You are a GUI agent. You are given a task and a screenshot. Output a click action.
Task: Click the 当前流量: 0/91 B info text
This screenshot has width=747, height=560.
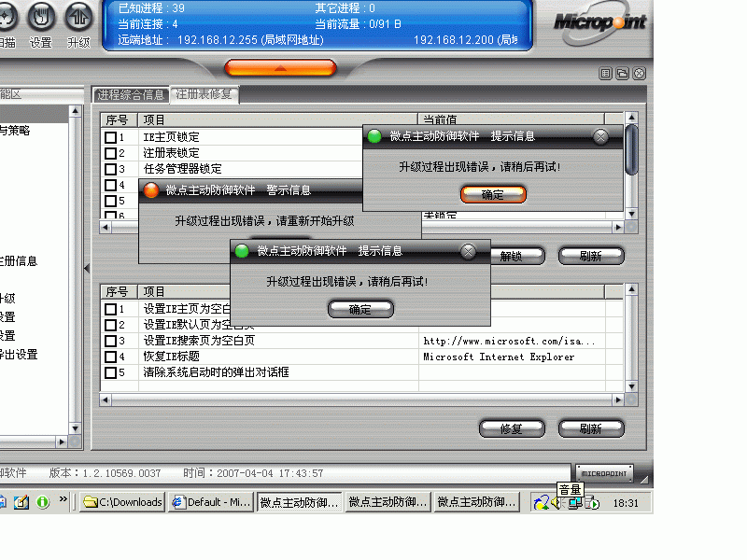coord(358,24)
